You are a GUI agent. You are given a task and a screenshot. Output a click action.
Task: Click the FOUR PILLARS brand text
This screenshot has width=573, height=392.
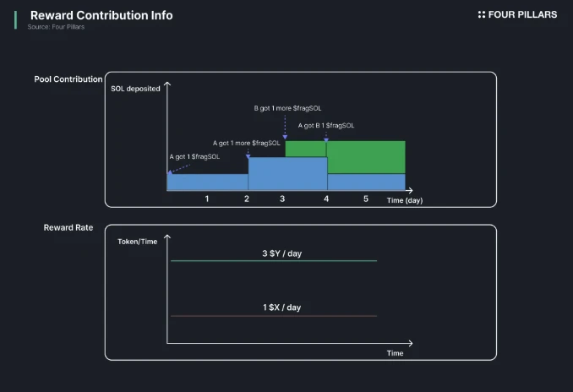point(524,14)
